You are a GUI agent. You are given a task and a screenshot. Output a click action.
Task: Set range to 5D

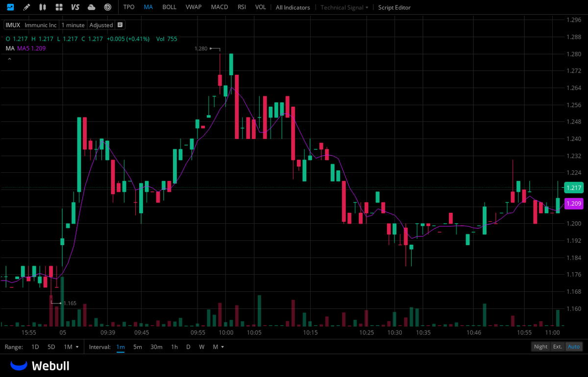click(51, 347)
